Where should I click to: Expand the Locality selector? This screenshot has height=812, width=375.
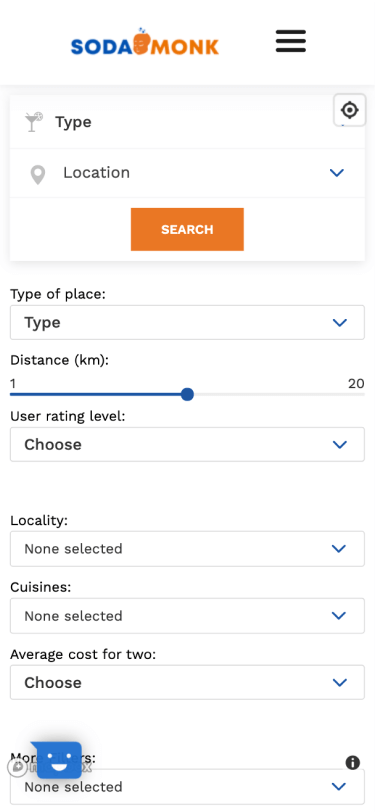click(188, 548)
